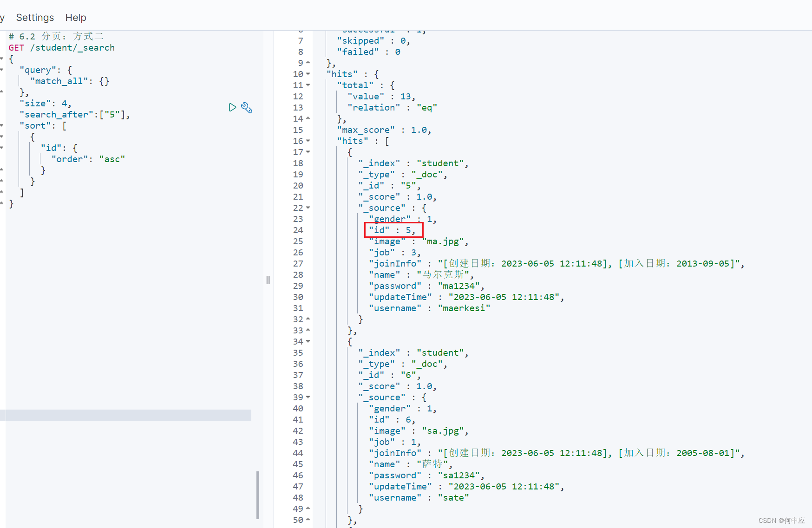Screen dimensions: 812x528
Task: Toggle fold arrow at response line 49
Action: click(308, 508)
